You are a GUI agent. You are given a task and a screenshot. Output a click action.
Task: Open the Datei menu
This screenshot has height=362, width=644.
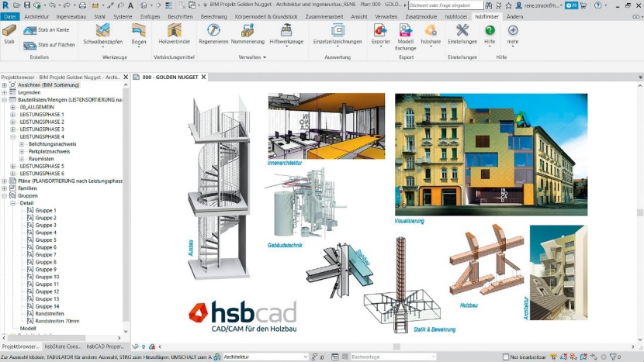click(10, 16)
